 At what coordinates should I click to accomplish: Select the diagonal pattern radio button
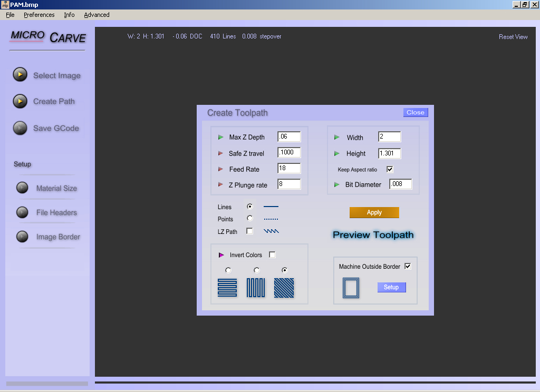pyautogui.click(x=284, y=270)
